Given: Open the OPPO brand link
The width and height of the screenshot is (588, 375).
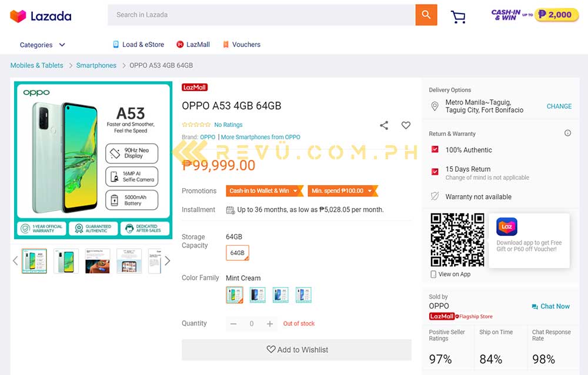Looking at the screenshot, I should point(208,138).
